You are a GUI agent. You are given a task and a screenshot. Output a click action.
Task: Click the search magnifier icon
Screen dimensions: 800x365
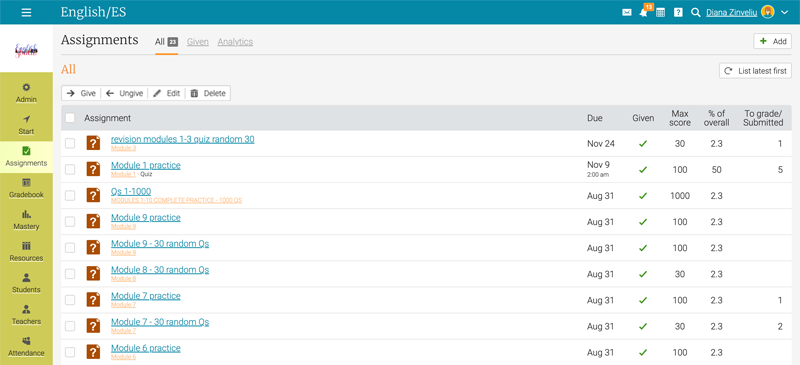point(695,13)
